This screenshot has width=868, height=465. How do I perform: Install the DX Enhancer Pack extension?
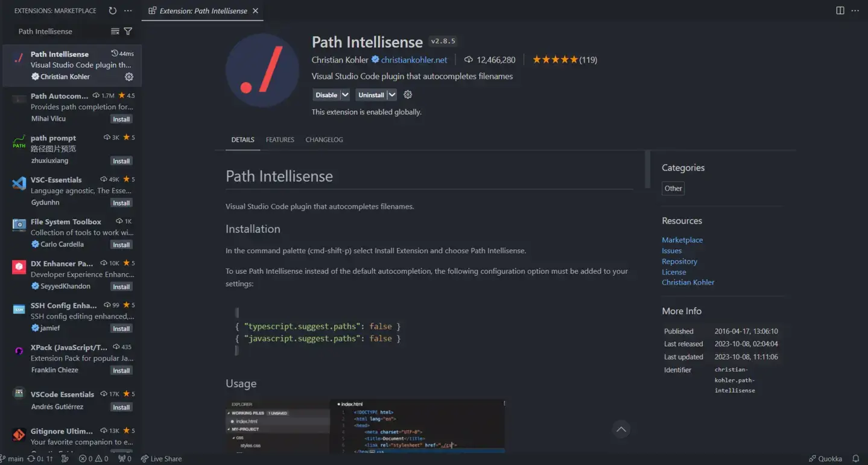(x=121, y=286)
